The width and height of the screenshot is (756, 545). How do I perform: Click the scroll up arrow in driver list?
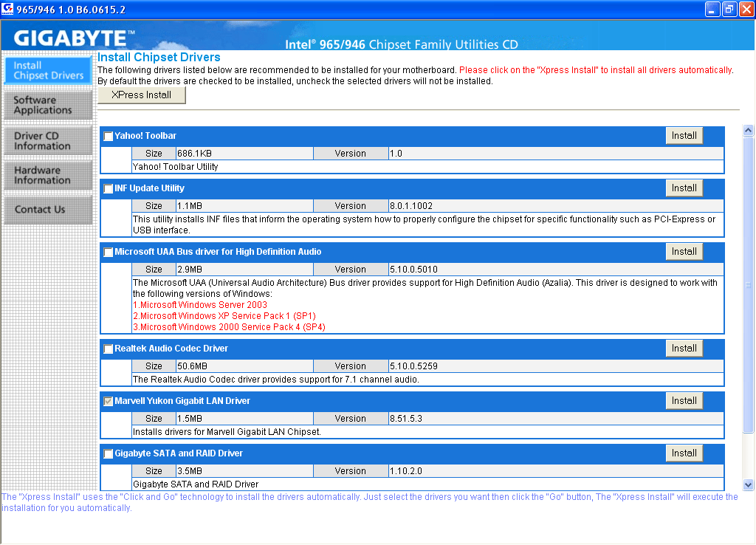pyautogui.click(x=748, y=131)
